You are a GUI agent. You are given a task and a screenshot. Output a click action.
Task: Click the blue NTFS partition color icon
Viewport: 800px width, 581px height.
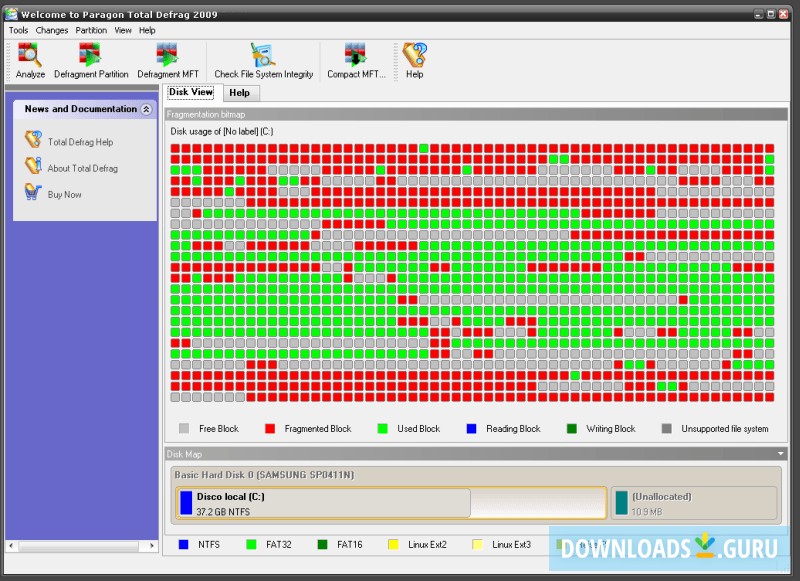tap(186, 503)
